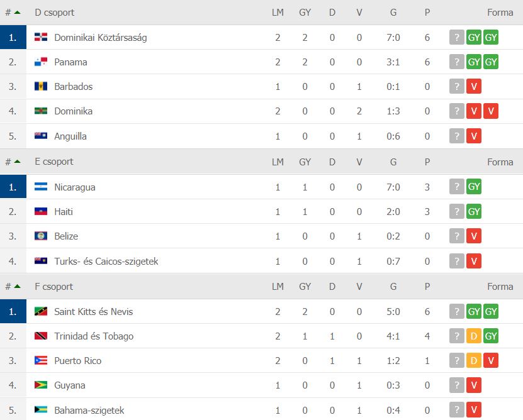Screen dimensions: 523x420
Task: Click Anguilla's red V form badge
Action: (x=474, y=136)
